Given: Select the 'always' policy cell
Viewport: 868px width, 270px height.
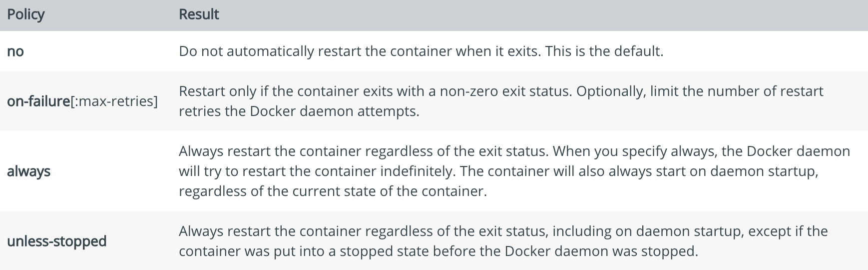Looking at the screenshot, I should [28, 171].
